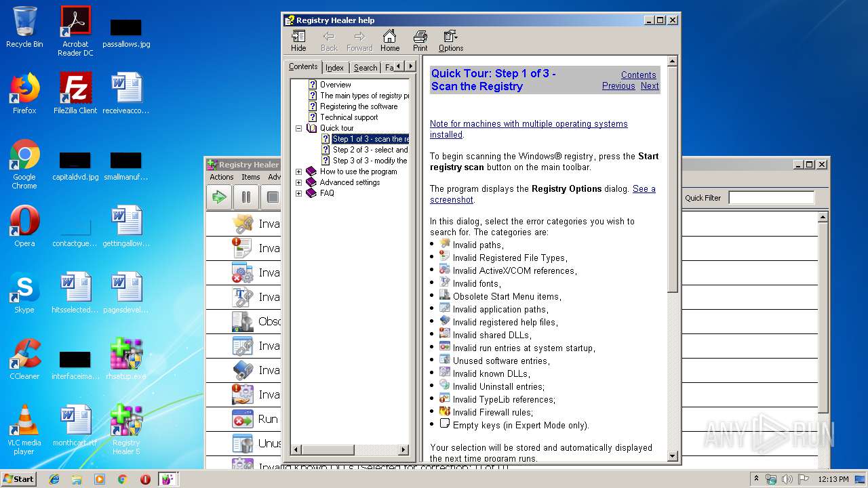Viewport: 868px width, 488px height.
Task: Expand the FAQ tree node
Action: coord(298,193)
